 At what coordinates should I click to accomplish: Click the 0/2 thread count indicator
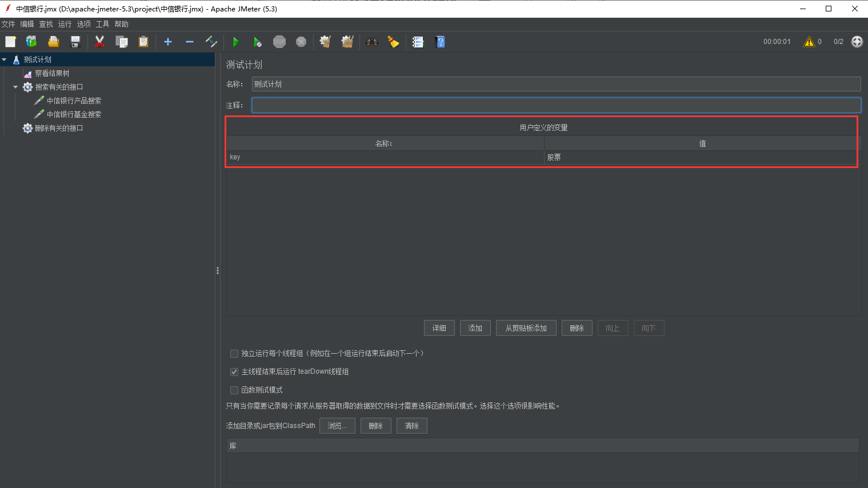point(838,42)
